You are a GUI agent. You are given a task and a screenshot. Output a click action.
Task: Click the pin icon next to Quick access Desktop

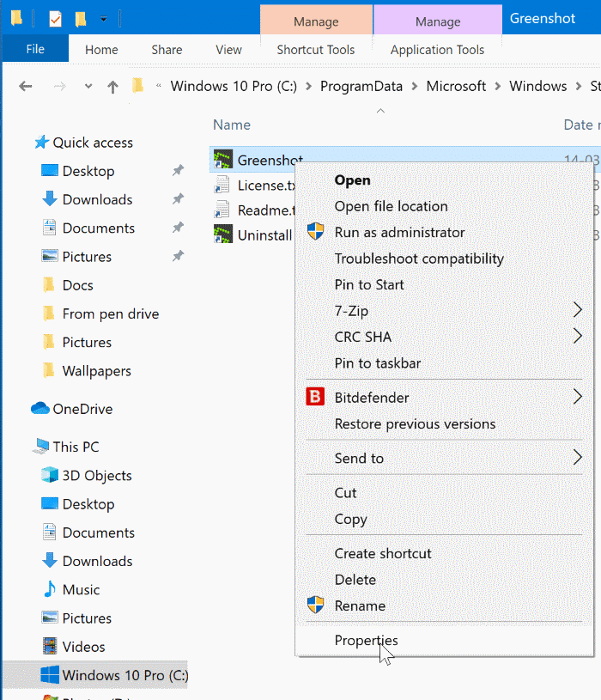tap(178, 170)
